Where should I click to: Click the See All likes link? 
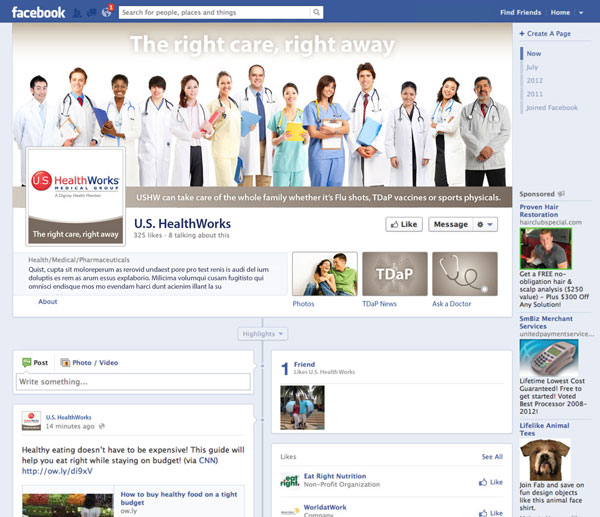[492, 457]
